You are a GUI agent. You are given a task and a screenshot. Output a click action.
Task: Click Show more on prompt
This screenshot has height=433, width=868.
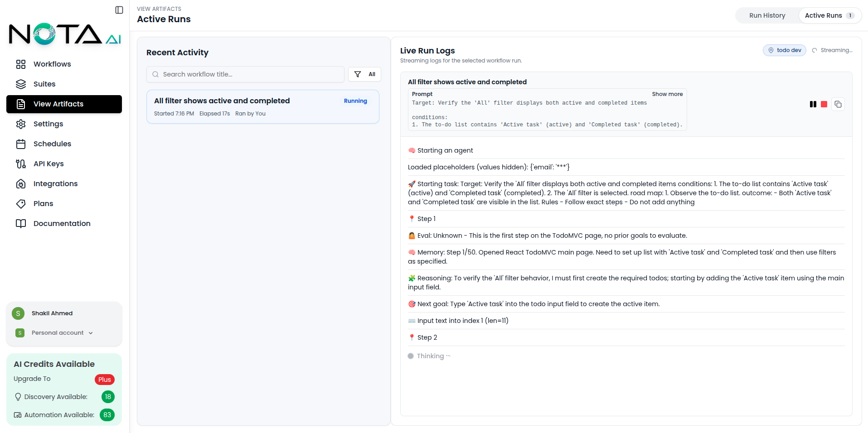667,94
